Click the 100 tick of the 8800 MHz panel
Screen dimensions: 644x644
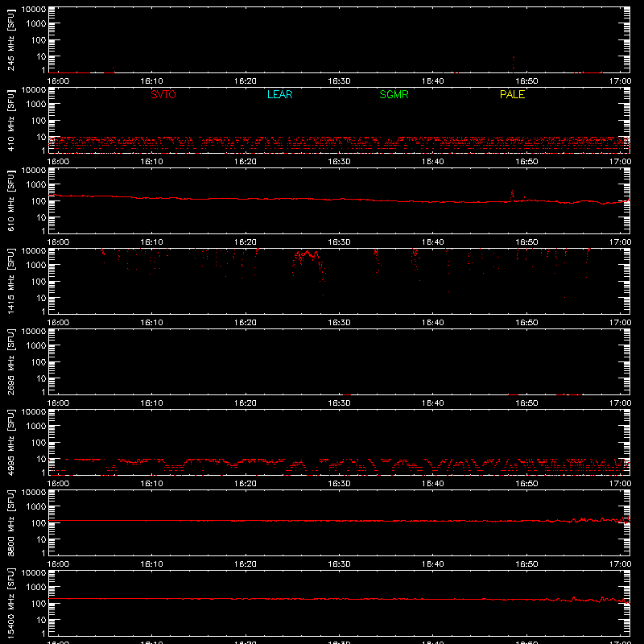click(x=39, y=522)
